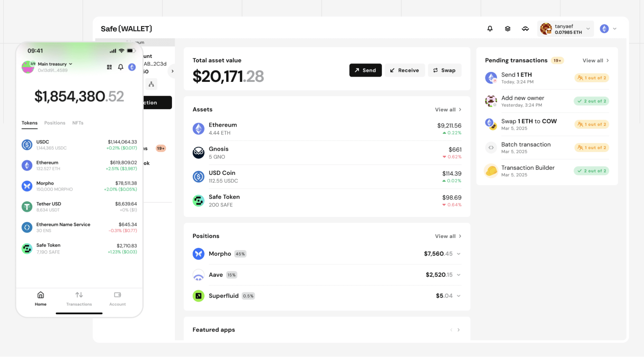Viewport: 644px width, 357px height.
Task: View all Pending transactions
Action: pyautogui.click(x=596, y=61)
